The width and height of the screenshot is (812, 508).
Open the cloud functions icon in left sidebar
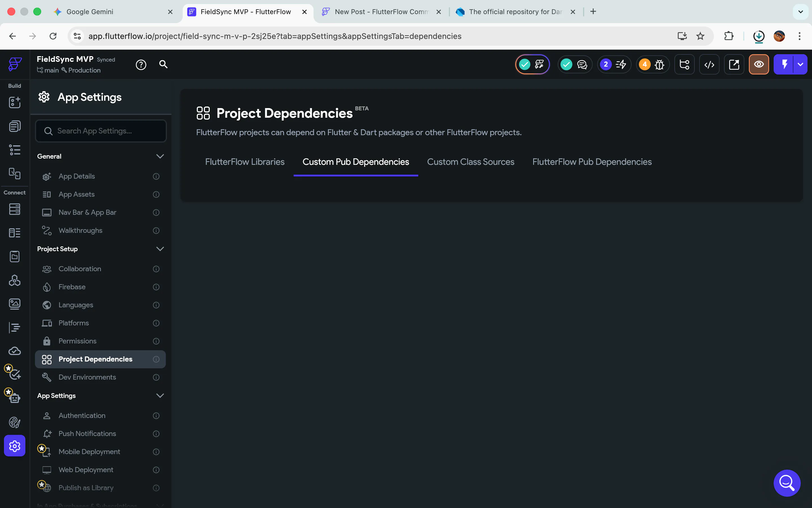tap(14, 351)
